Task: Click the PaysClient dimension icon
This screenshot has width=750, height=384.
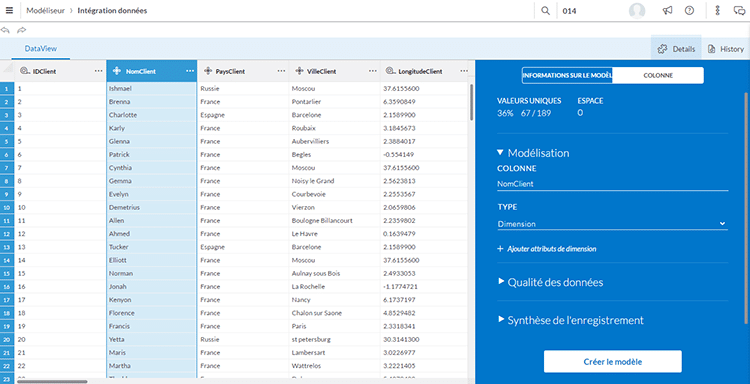Action: pos(208,71)
